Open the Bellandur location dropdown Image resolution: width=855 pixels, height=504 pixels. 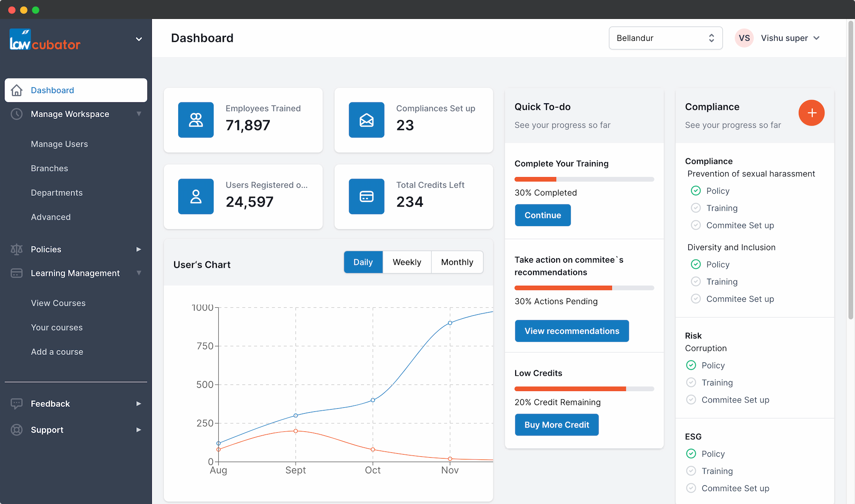coord(665,38)
